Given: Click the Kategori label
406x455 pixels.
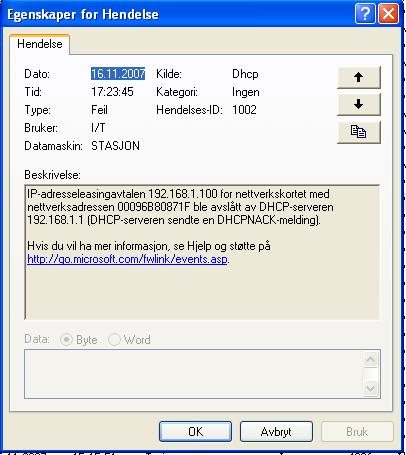Looking at the screenshot, I should [x=177, y=92].
